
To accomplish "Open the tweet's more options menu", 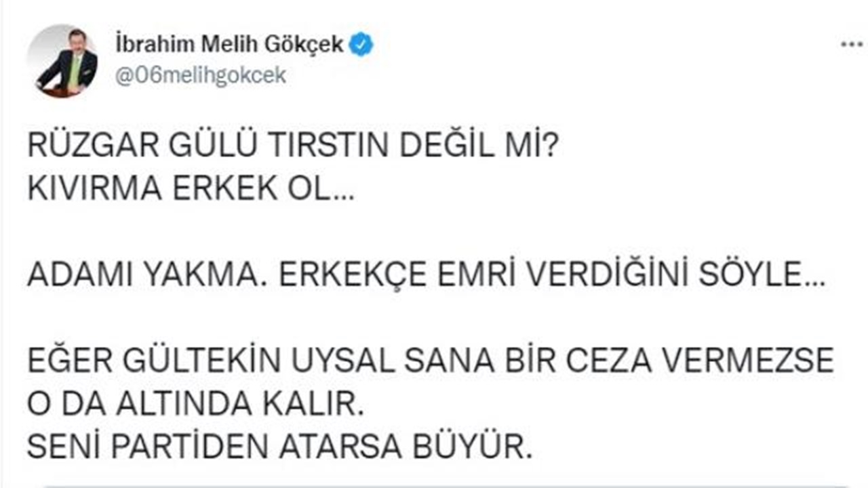I will [x=852, y=44].
